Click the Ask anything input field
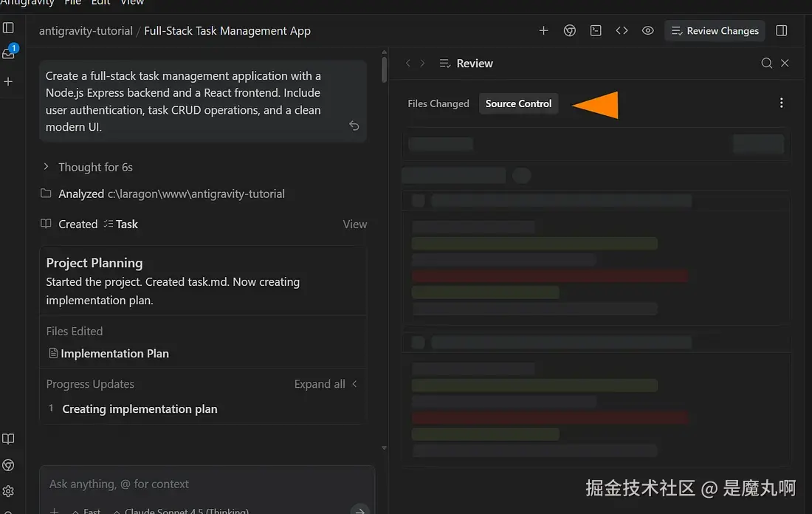This screenshot has height=514, width=812. tap(207, 484)
